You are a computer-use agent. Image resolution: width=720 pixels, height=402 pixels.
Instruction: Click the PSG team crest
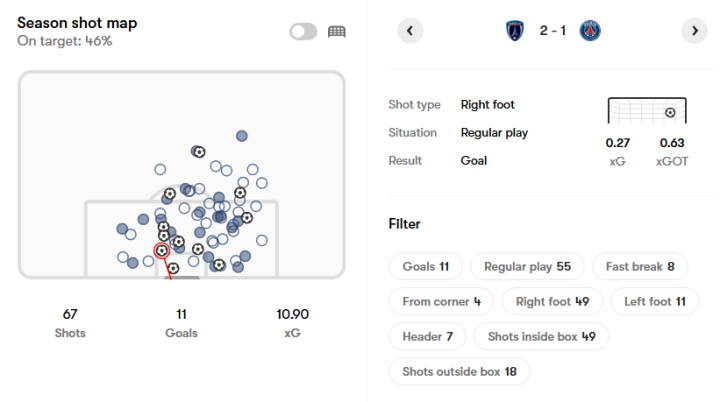coord(590,31)
